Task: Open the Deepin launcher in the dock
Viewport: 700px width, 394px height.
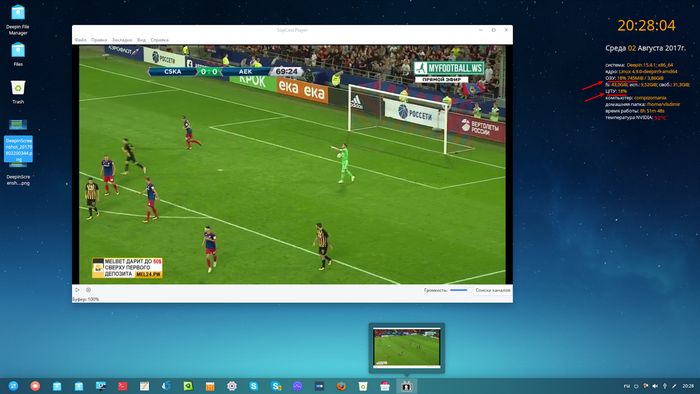Action: click(13, 386)
